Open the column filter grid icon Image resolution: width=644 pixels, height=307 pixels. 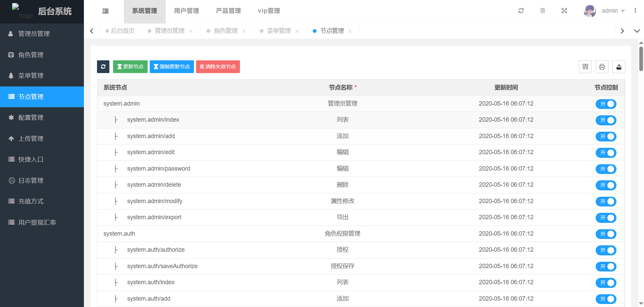[x=585, y=67]
